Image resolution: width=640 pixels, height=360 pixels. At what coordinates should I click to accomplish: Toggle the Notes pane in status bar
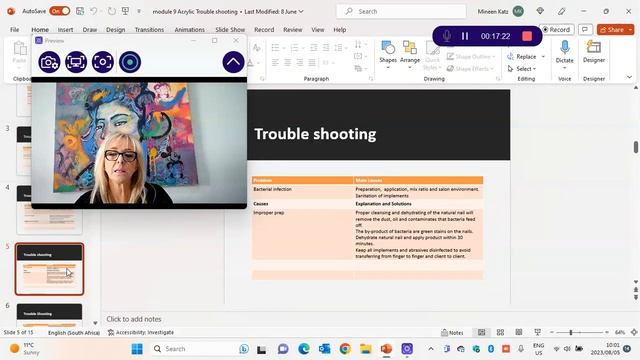pos(452,333)
